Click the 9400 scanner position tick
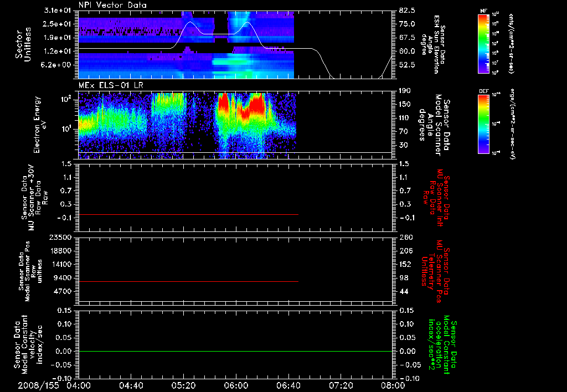Image resolution: width=567 pixels, height=392 pixels. pyautogui.click(x=63, y=278)
